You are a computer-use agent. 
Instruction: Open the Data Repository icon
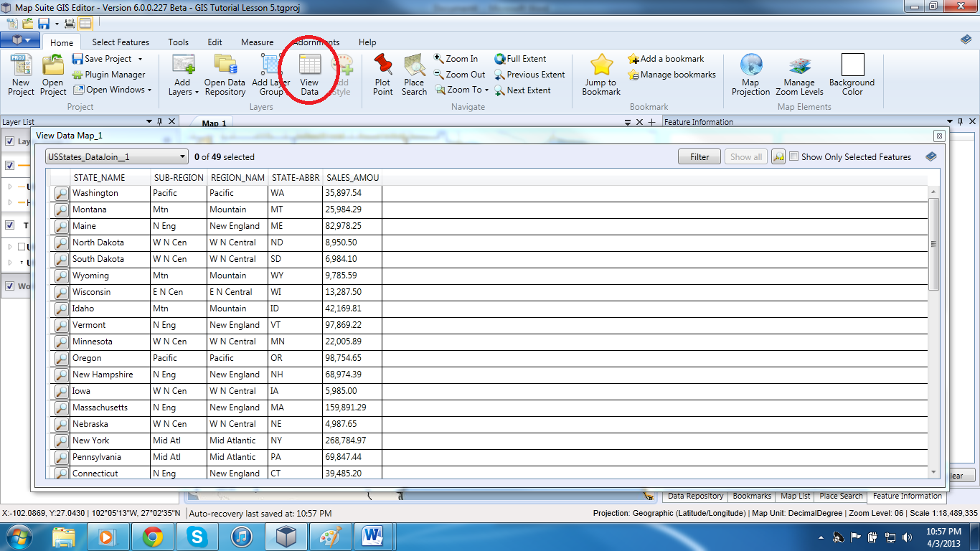225,65
